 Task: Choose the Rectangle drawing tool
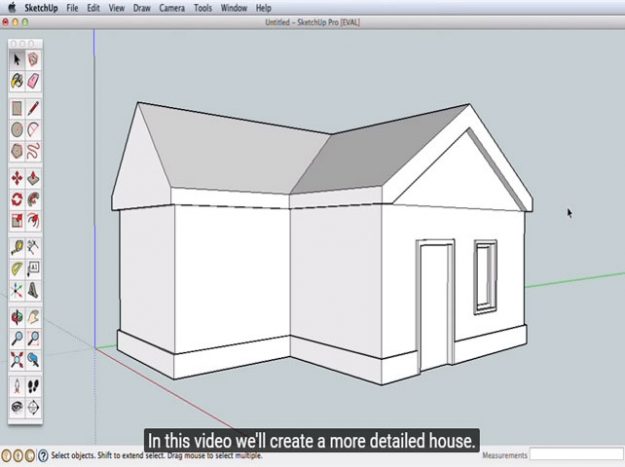[18, 107]
